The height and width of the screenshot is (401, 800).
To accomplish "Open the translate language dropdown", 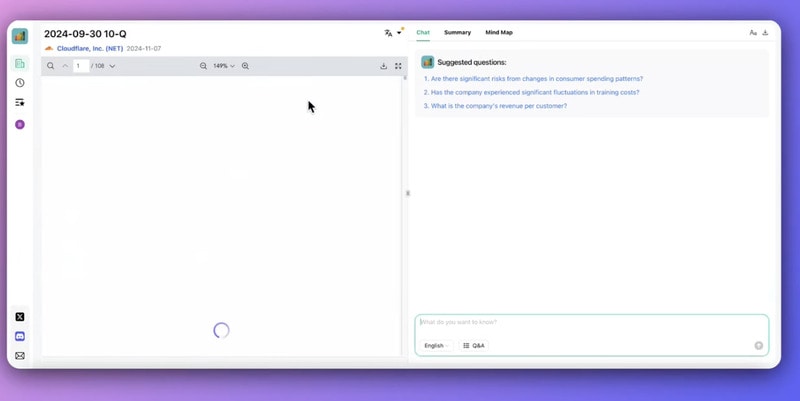I will tap(392, 33).
